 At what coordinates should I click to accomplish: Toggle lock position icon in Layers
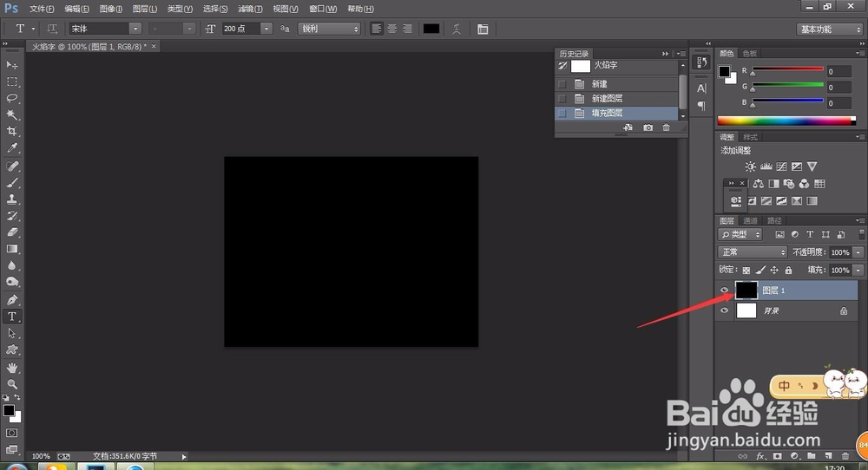(774, 271)
